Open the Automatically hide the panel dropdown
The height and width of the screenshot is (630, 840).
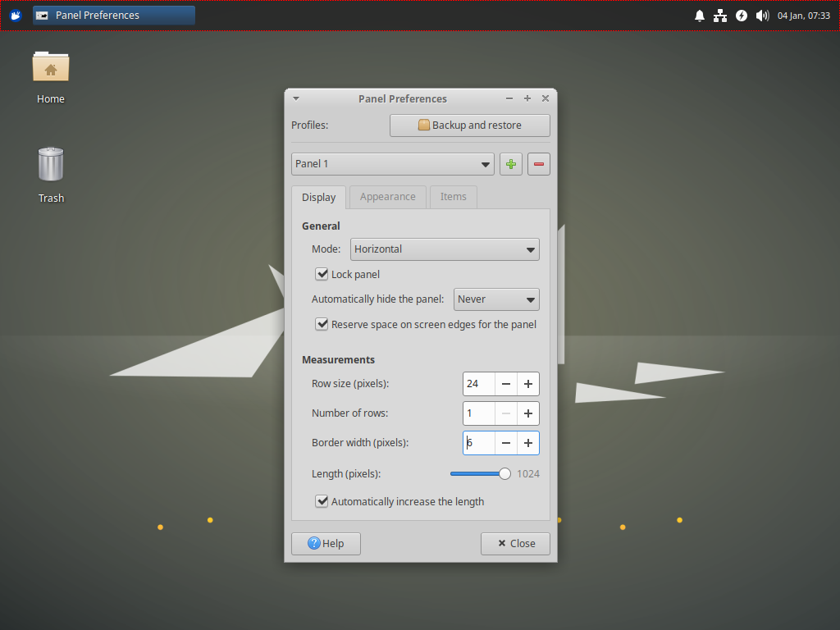(495, 299)
